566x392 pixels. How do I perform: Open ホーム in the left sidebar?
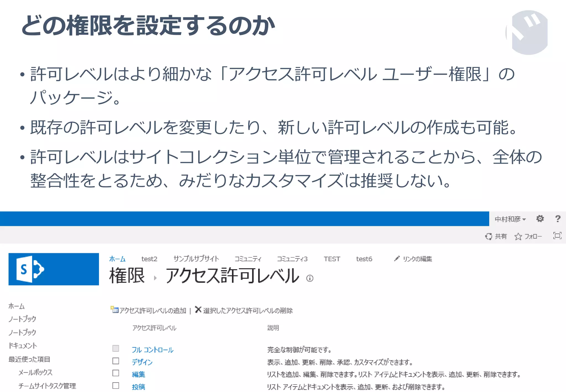click(17, 306)
